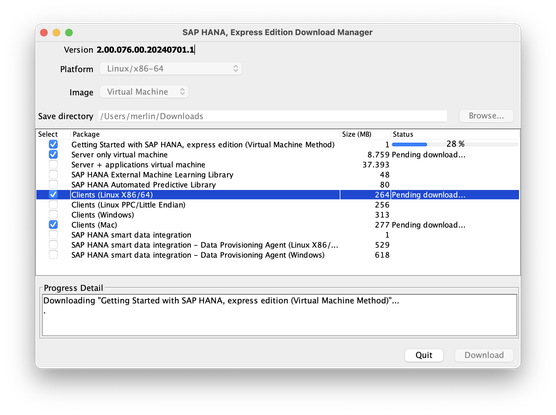Open the Image Virtual Machine dropdown
The image size is (556, 415).
[144, 92]
